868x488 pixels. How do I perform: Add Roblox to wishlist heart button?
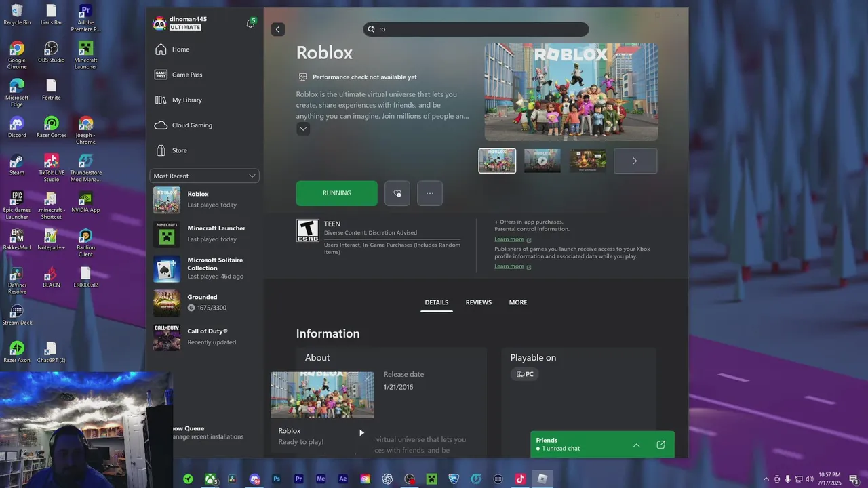tap(397, 193)
